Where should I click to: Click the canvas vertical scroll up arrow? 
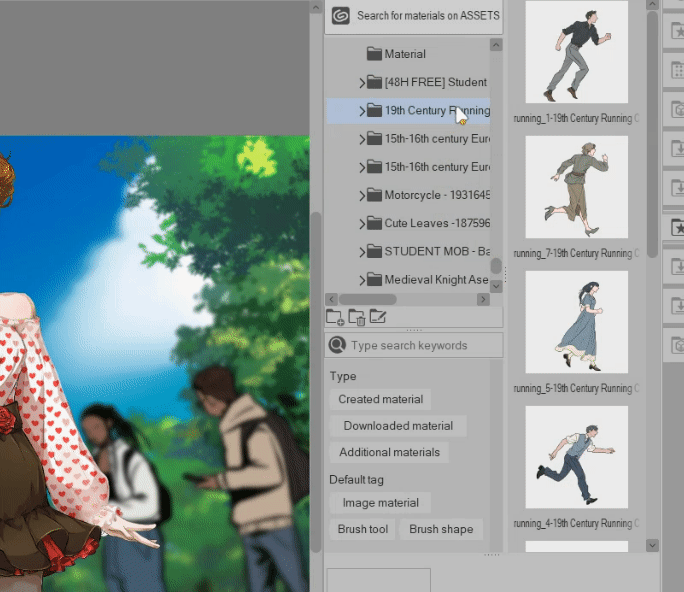(315, 7)
